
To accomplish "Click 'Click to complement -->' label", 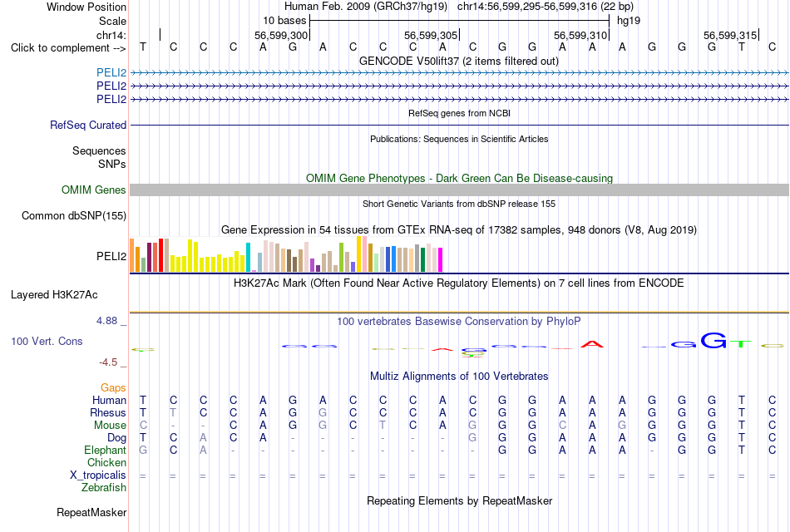I will tap(68, 48).
